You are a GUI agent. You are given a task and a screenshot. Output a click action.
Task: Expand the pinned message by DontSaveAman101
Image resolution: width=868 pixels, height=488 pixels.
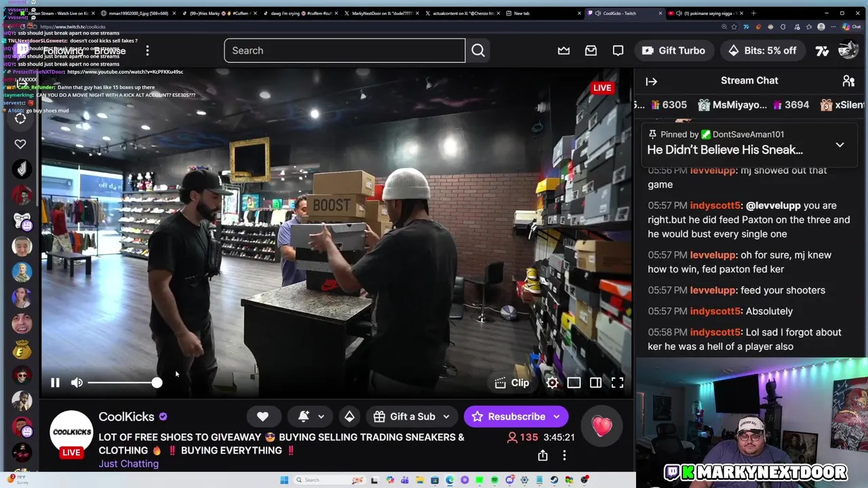(x=840, y=145)
